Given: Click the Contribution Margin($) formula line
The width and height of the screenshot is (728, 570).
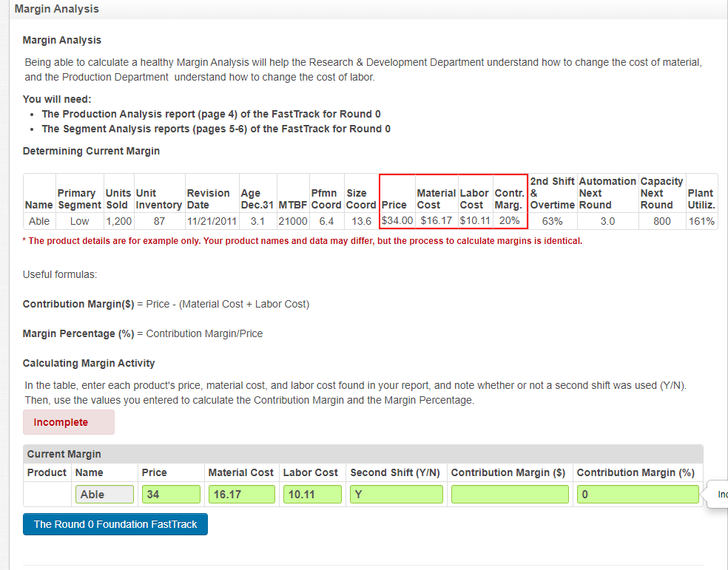Looking at the screenshot, I should click(166, 304).
